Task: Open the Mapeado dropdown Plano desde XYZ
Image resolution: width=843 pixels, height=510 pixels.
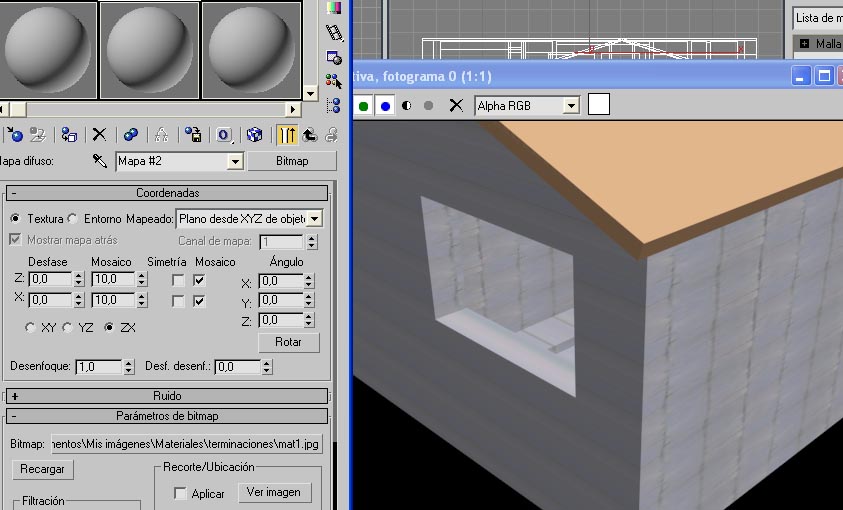Action: click(315, 219)
